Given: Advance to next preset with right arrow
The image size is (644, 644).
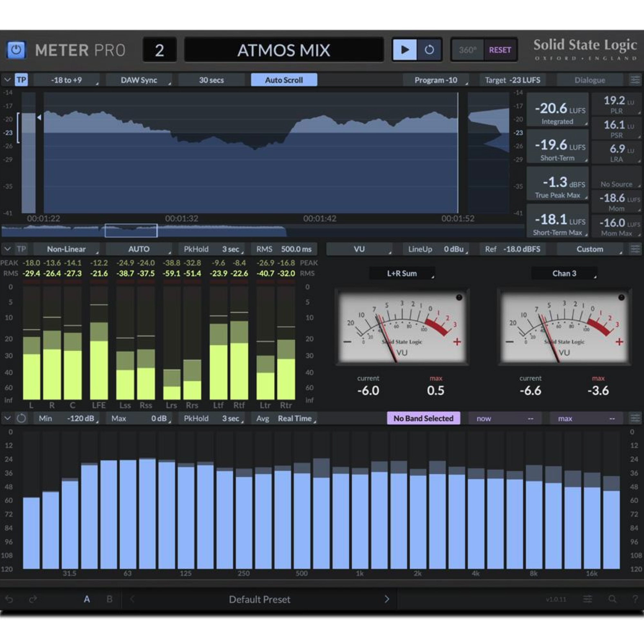Looking at the screenshot, I should tap(387, 599).
